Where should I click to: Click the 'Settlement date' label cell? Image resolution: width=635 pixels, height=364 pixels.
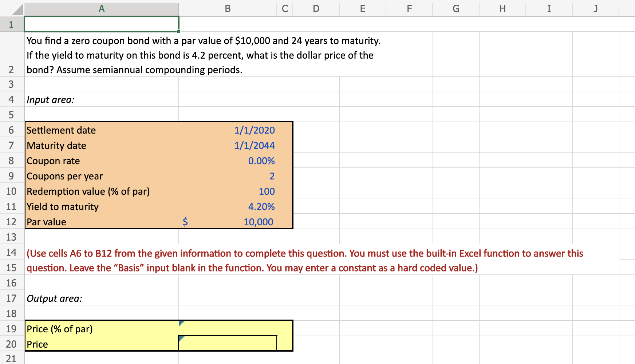102,130
